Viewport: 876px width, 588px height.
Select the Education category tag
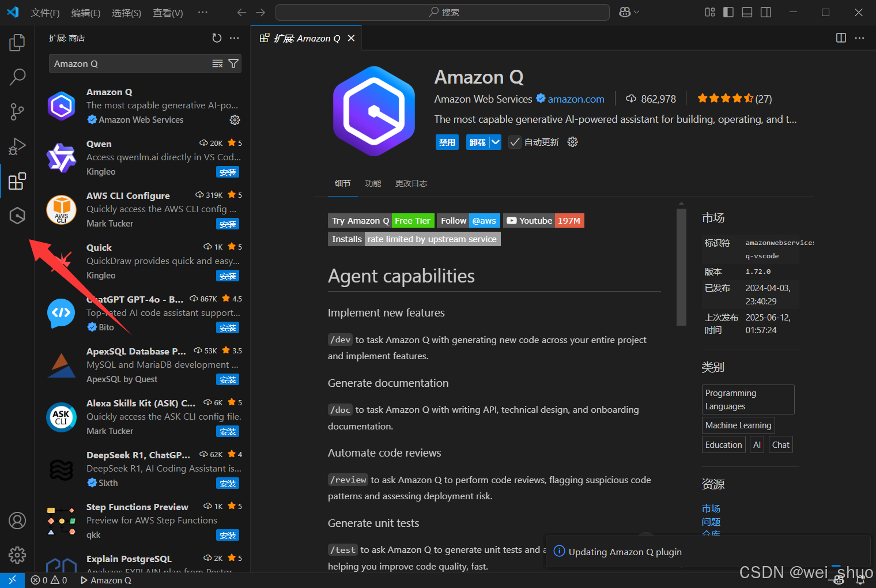coord(724,445)
